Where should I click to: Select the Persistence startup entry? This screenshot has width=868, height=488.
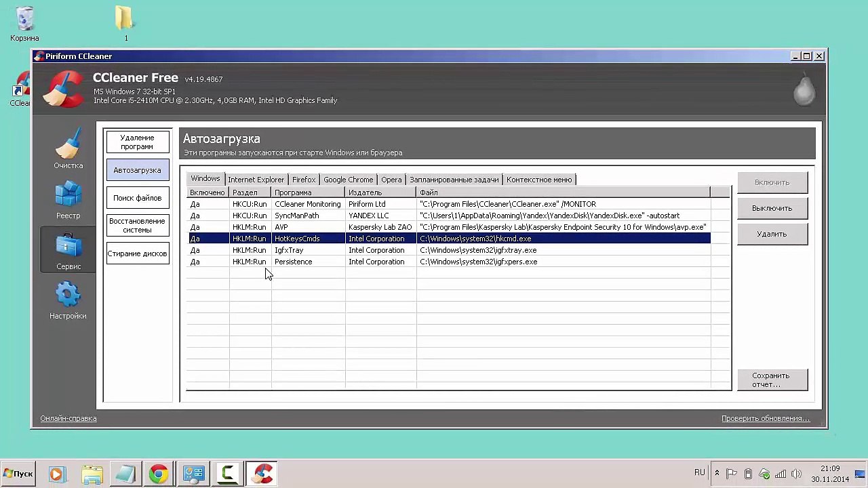click(449, 262)
